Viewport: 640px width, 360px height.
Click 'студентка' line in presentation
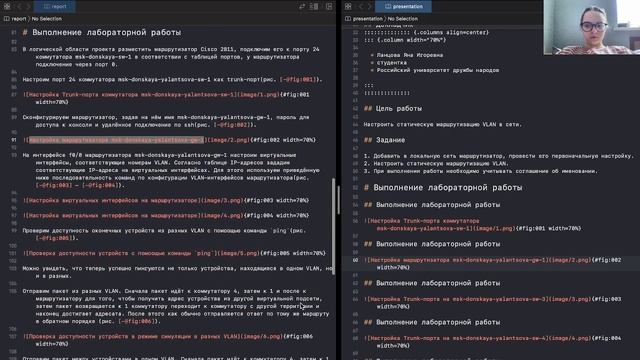coord(391,62)
